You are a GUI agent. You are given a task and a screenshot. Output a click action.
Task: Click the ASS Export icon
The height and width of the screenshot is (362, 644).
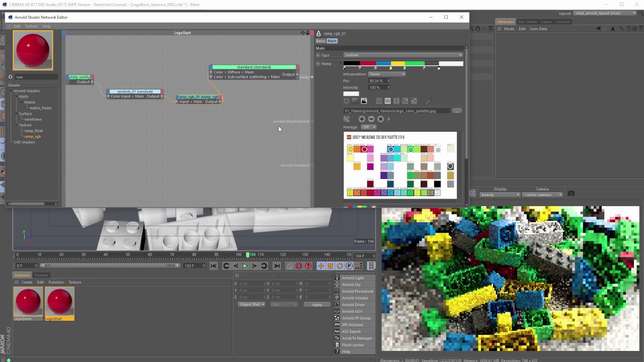[x=337, y=331]
